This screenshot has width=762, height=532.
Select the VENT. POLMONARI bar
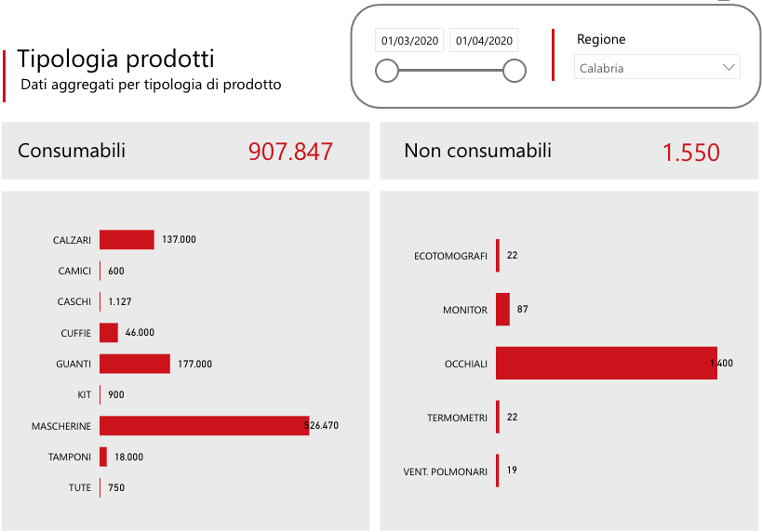pos(498,471)
